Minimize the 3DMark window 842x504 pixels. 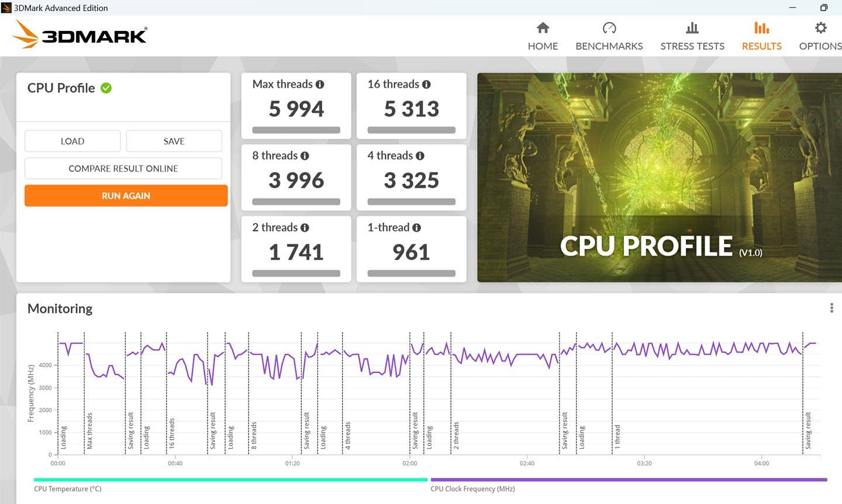793,8
